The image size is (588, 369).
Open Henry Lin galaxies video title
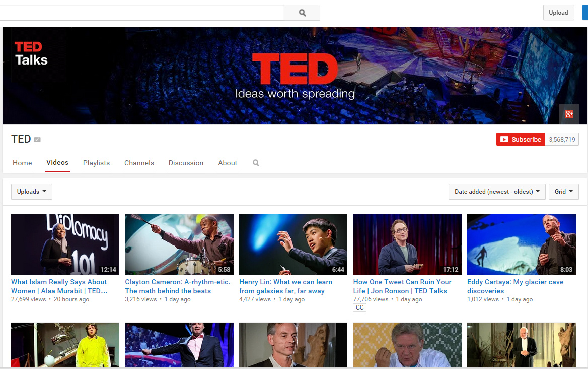[x=286, y=286]
